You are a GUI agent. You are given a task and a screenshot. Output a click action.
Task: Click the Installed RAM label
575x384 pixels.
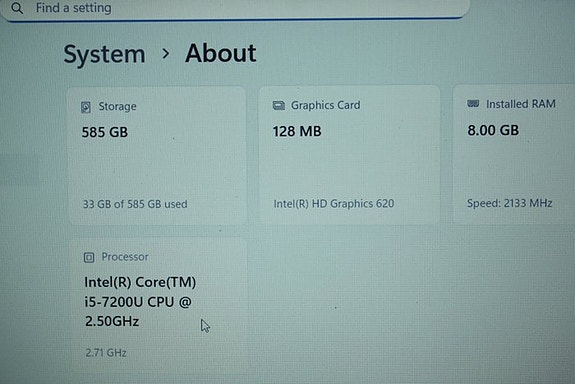click(x=521, y=104)
